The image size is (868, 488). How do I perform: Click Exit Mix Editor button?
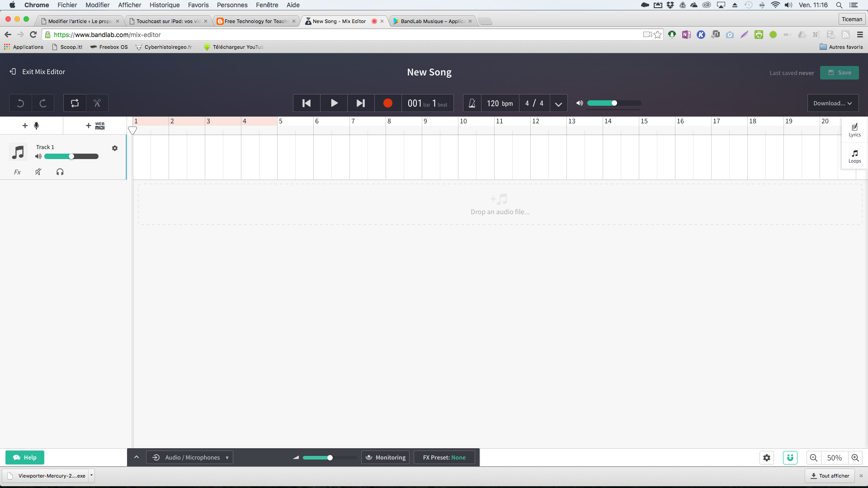tap(37, 71)
